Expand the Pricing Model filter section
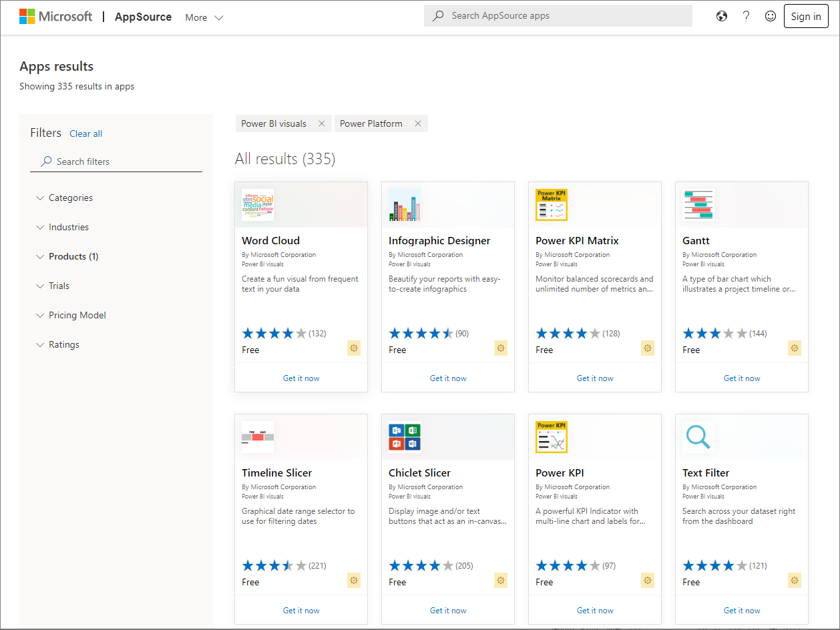 pyautogui.click(x=77, y=315)
